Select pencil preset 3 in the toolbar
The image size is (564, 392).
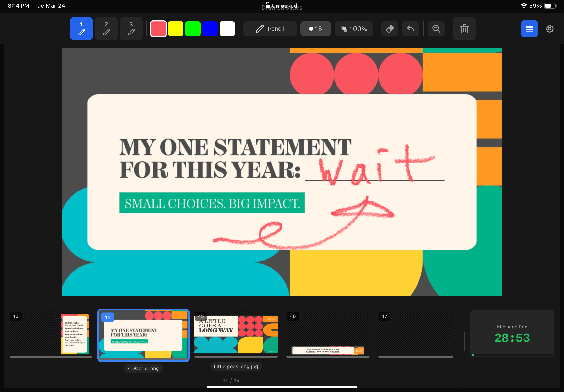pyautogui.click(x=131, y=28)
